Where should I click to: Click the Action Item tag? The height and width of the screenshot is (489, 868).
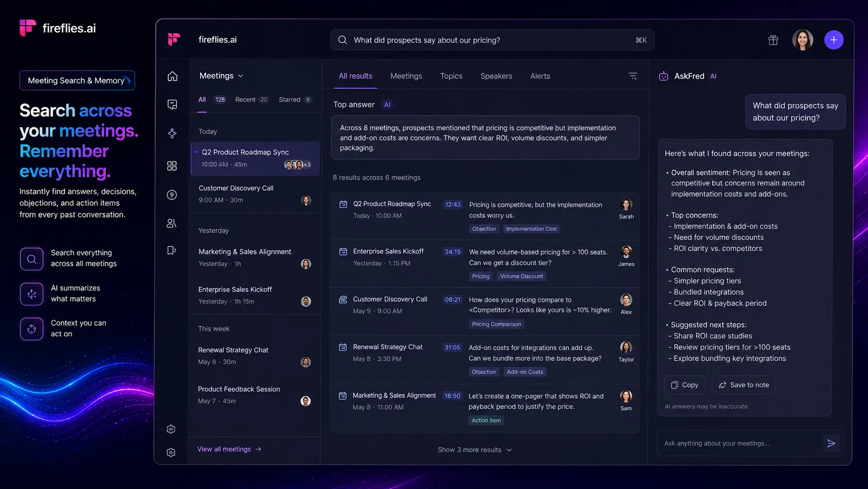[486, 420]
